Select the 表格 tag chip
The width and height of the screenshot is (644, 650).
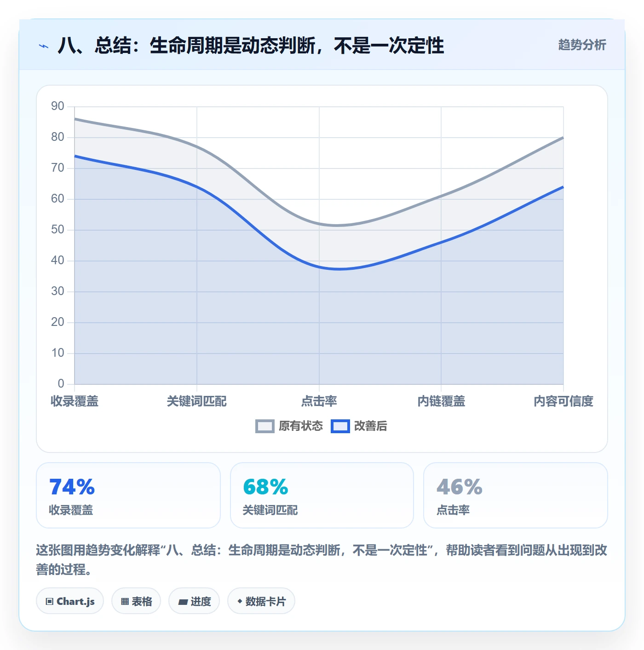point(136,601)
